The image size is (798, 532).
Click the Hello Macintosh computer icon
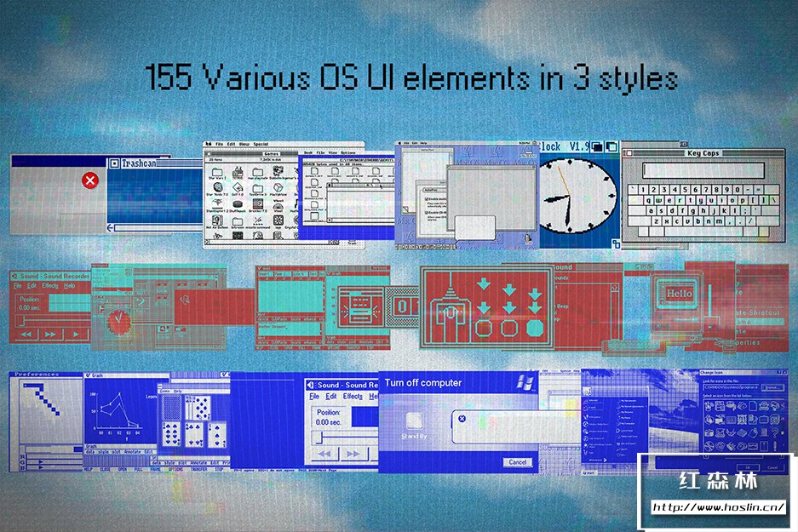tap(676, 306)
